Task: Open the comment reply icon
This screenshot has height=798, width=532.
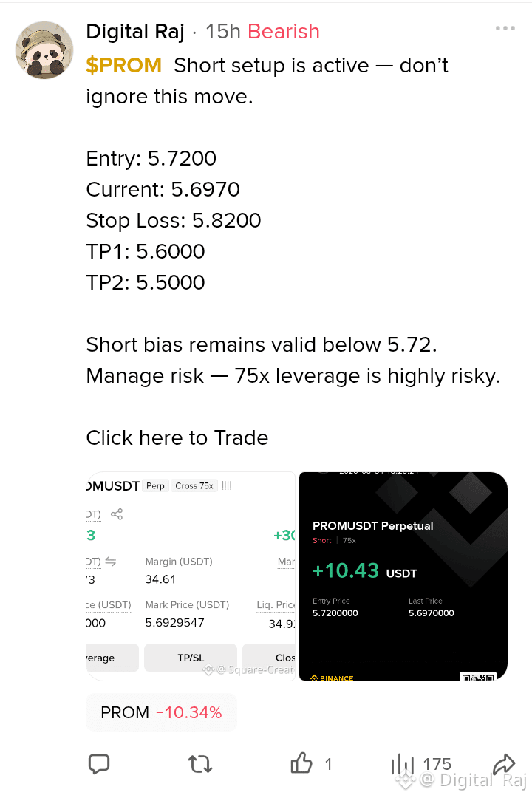Action: click(99, 764)
